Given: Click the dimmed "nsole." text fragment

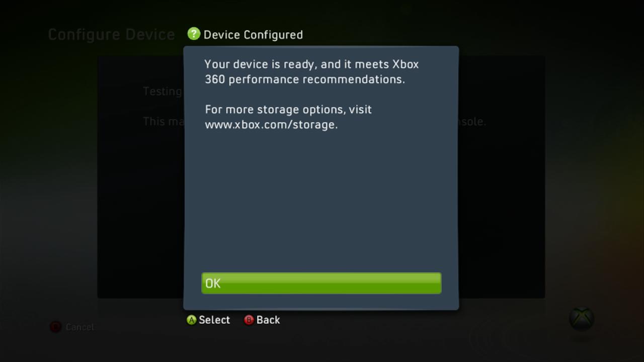Looking at the screenshot, I should [x=472, y=122].
